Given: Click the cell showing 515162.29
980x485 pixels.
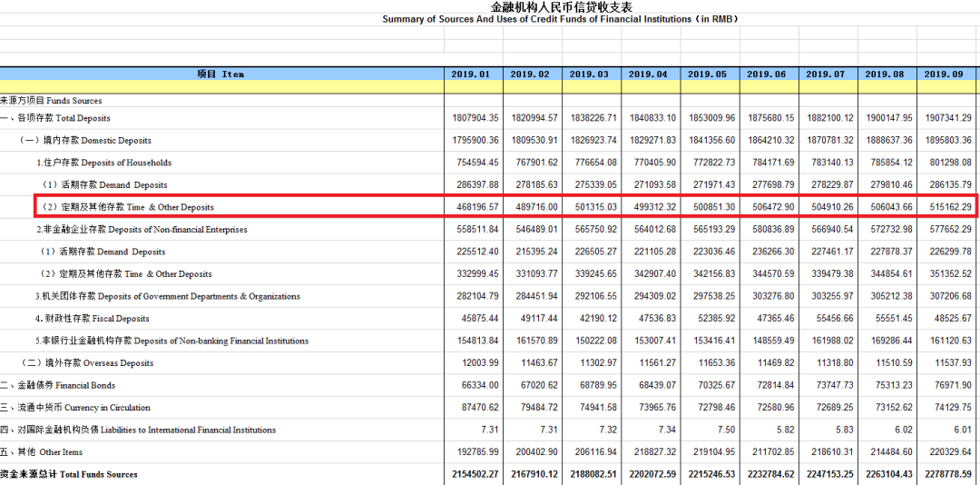Looking at the screenshot, I should (948, 207).
